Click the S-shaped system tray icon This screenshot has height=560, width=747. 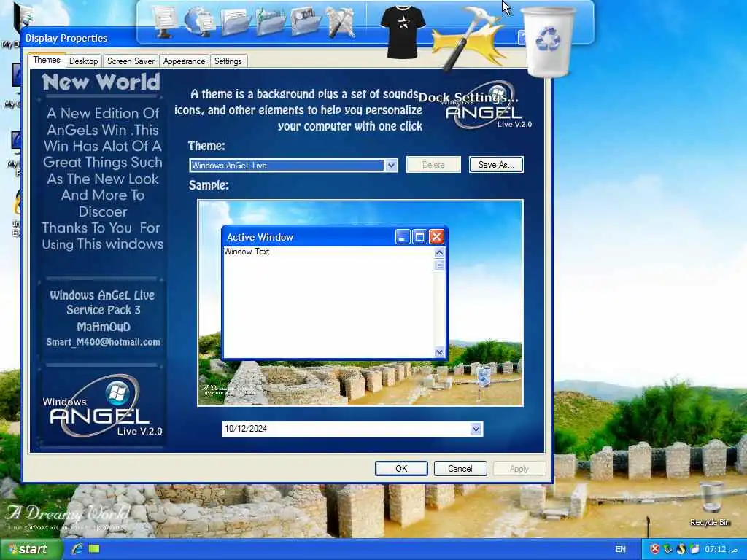(681, 549)
